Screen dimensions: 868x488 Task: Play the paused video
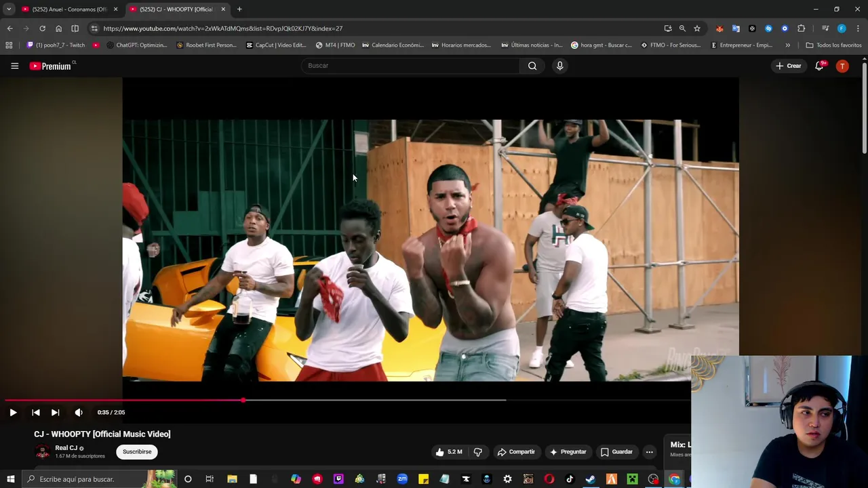coord(13,412)
